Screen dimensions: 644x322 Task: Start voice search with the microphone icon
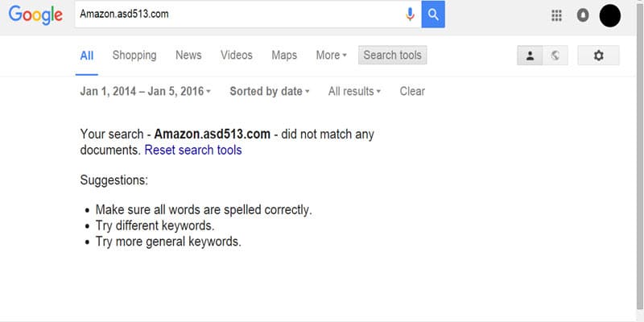coord(410,14)
